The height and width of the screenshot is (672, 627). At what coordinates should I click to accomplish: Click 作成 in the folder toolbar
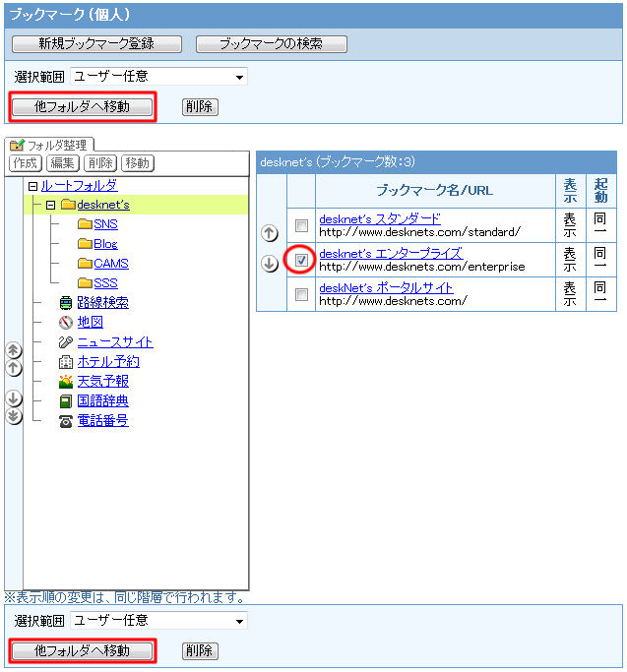tap(25, 163)
